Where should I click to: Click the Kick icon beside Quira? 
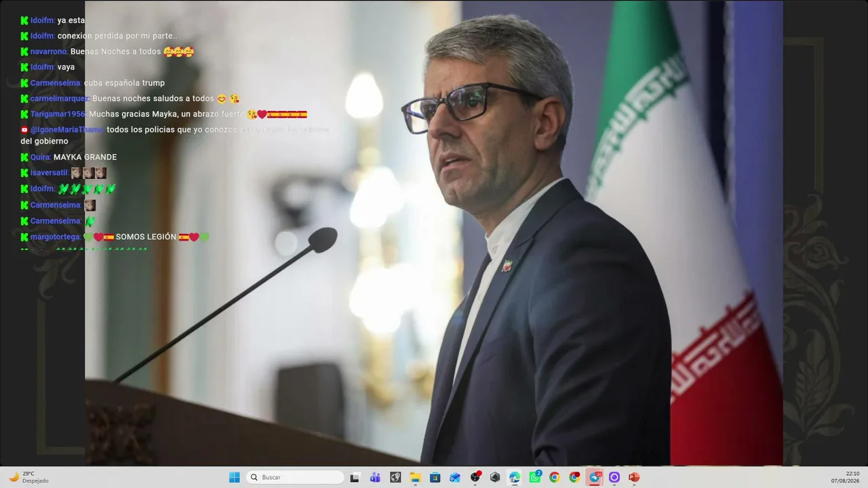pyautogui.click(x=24, y=157)
